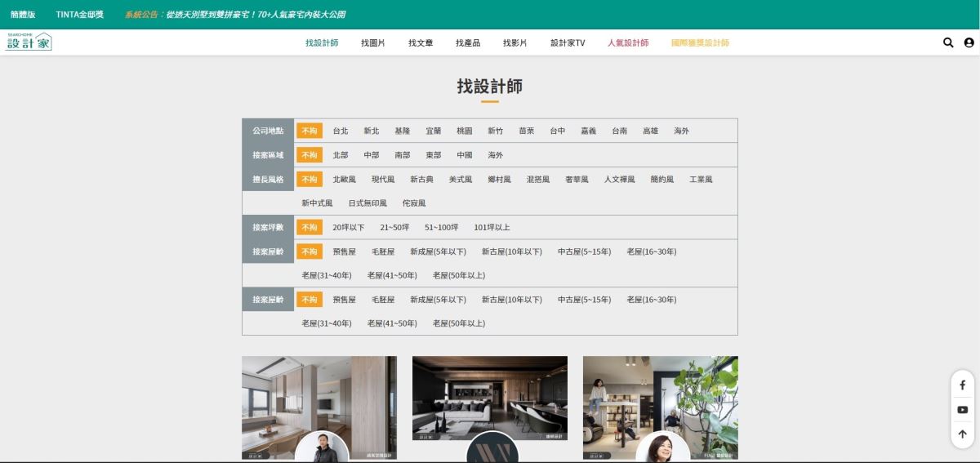Click the Facebook share icon
The height and width of the screenshot is (463, 980).
963,385
